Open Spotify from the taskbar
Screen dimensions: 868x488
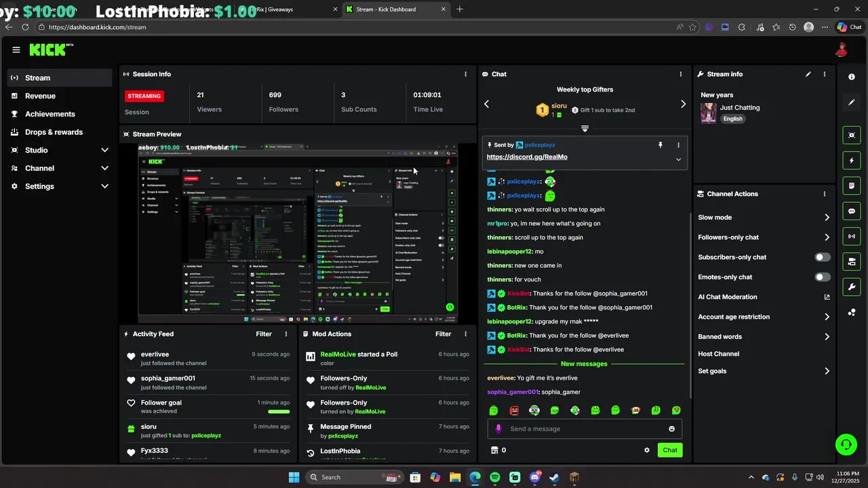pyautogui.click(x=495, y=477)
